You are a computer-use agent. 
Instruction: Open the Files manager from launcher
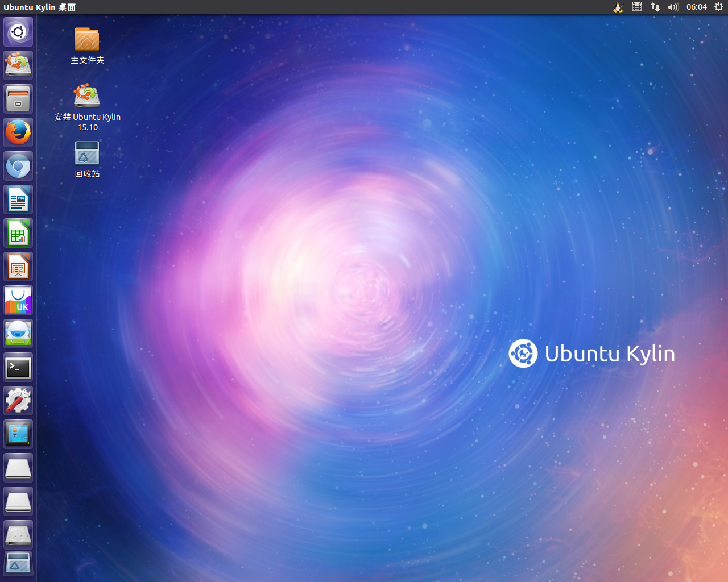[x=18, y=99]
